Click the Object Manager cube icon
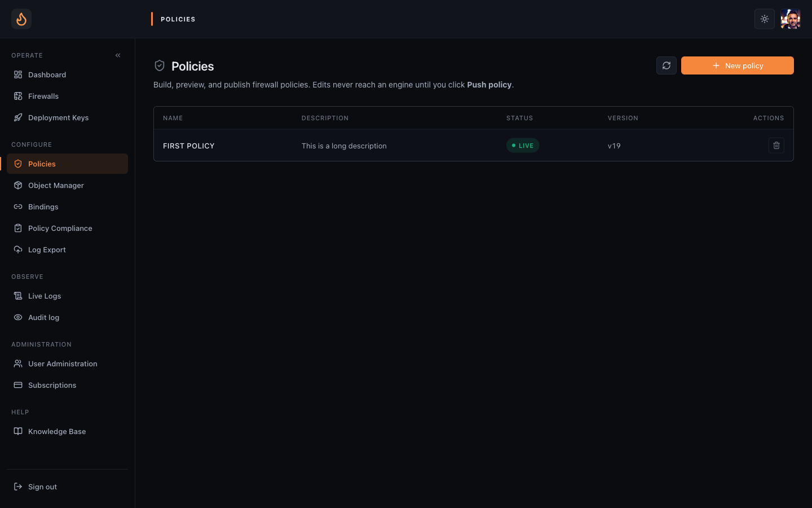This screenshot has height=508, width=812. (18, 185)
